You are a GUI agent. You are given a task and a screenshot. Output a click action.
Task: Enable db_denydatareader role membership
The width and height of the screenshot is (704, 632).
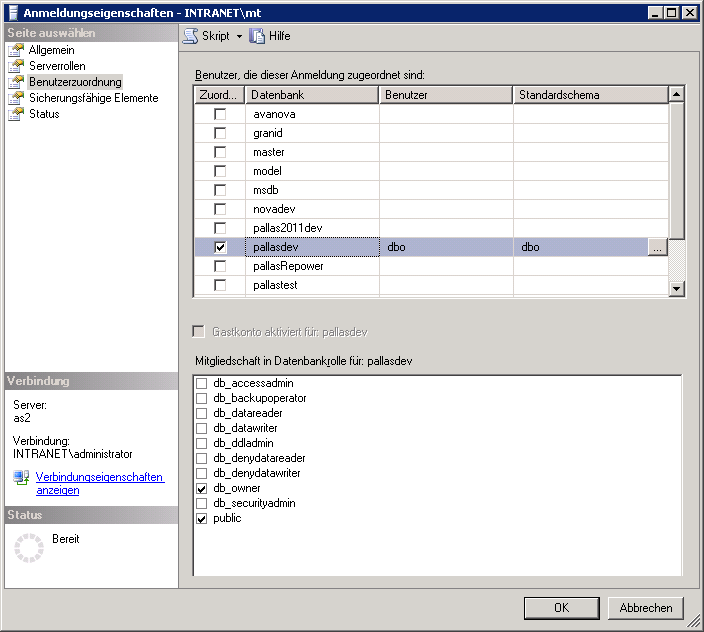pos(202,458)
